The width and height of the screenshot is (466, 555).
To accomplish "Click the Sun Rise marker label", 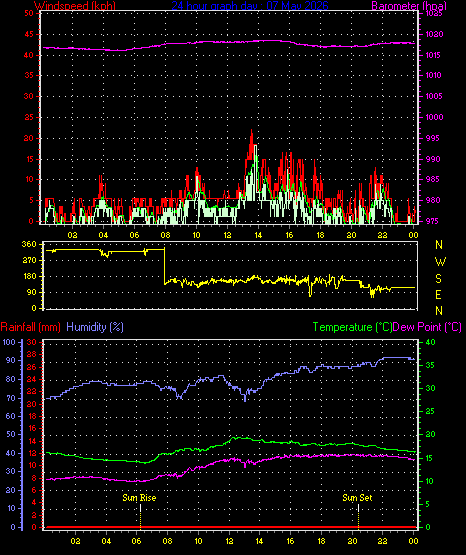I will (139, 498).
